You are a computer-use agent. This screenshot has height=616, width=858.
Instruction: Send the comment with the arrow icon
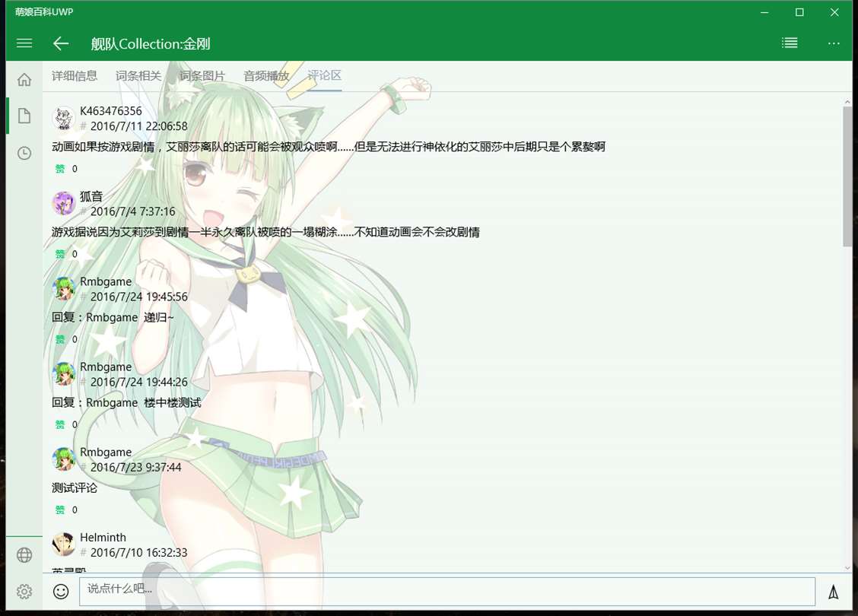[x=834, y=592]
